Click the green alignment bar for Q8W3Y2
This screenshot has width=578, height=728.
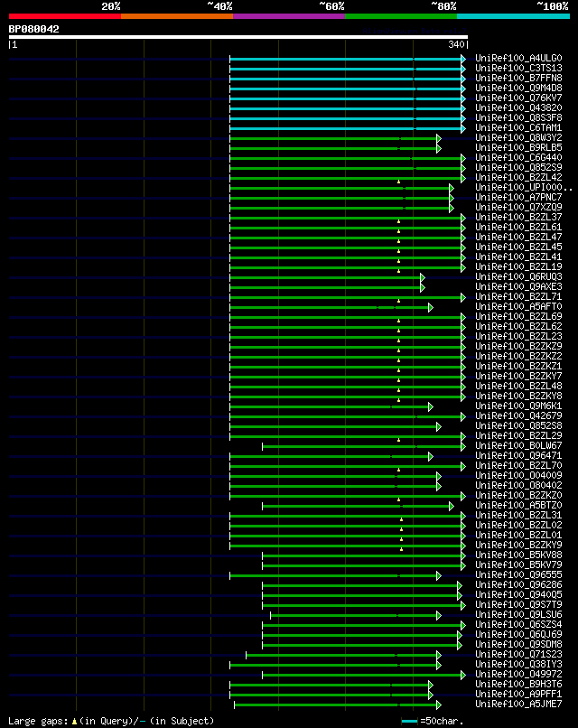pos(334,138)
